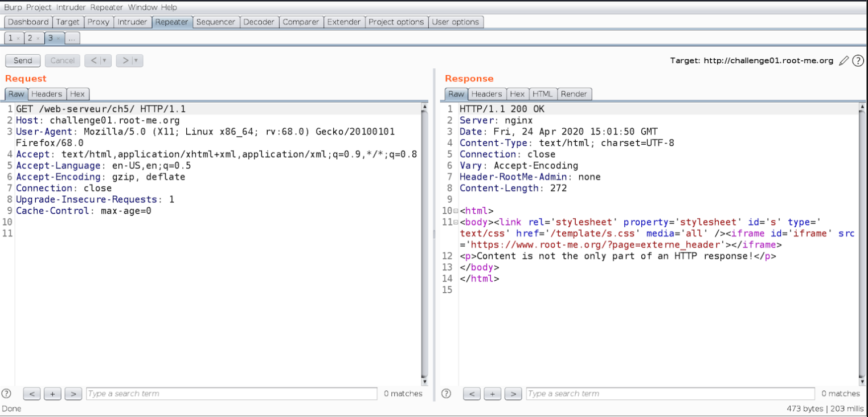Switch to the Decoder tab
868x417 pixels.
click(x=258, y=22)
